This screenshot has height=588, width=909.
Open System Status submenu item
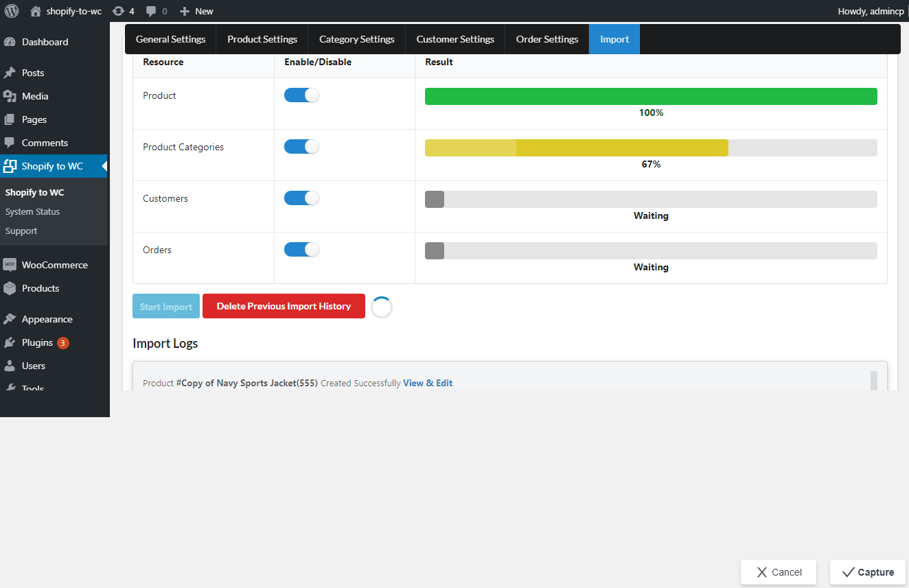pyautogui.click(x=32, y=211)
